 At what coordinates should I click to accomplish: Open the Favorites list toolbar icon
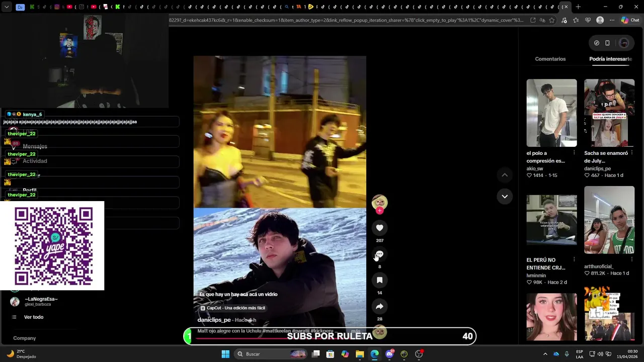coord(576,20)
